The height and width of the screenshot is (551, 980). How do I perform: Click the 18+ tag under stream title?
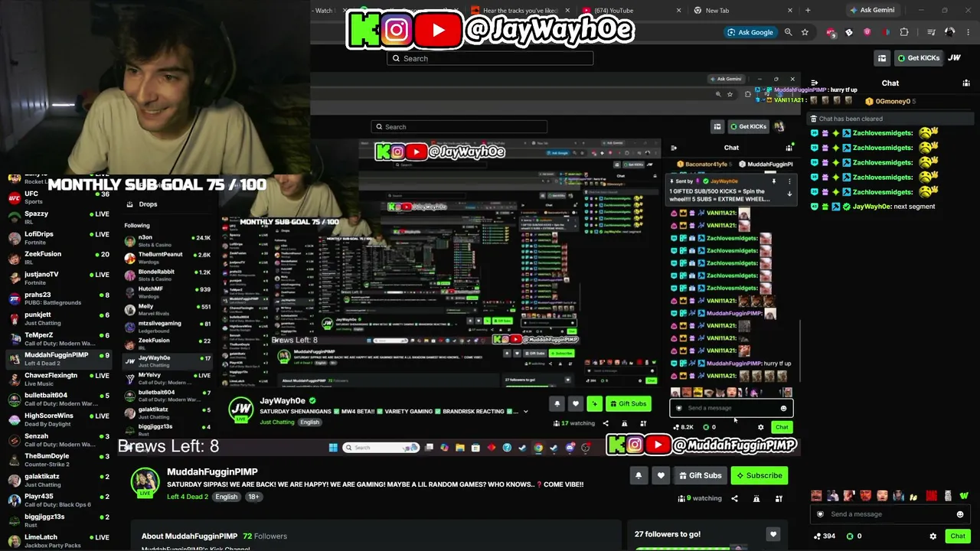pos(253,497)
